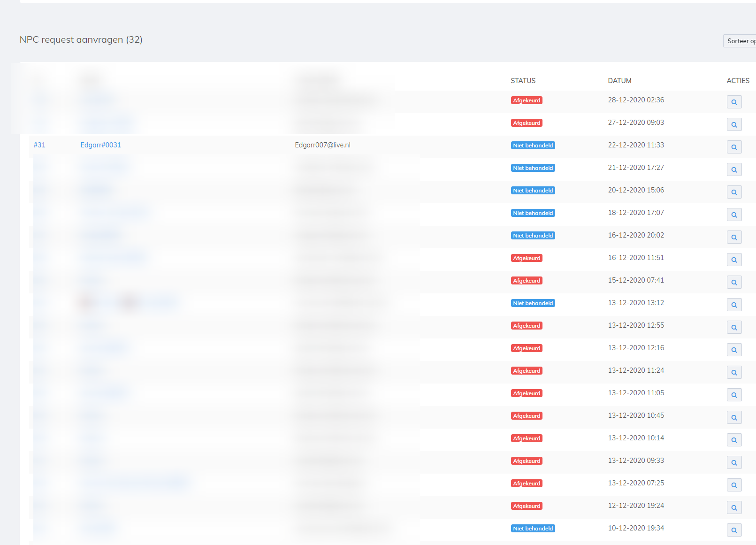756x545 pixels.
Task: Inspect the request from 20-12-2020 15:06
Action: (x=734, y=192)
